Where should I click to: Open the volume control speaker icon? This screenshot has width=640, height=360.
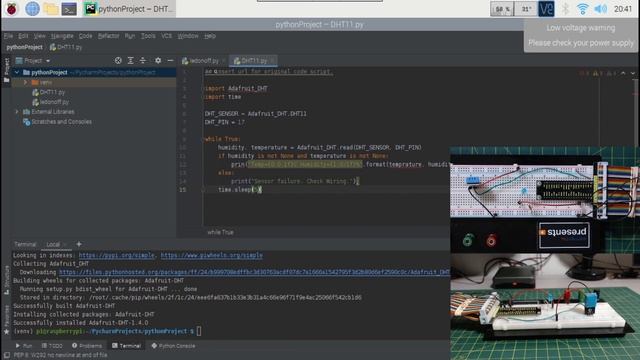(600, 9)
